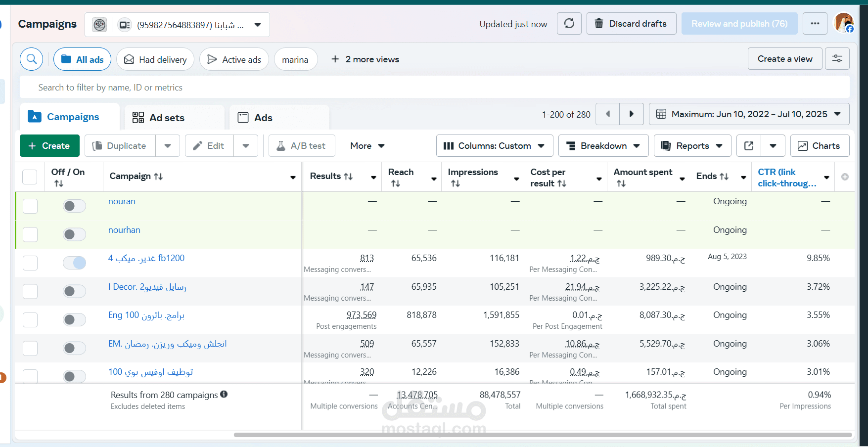Expand the Edit options arrow
Viewport: 868px width, 447px height.
pyautogui.click(x=246, y=146)
